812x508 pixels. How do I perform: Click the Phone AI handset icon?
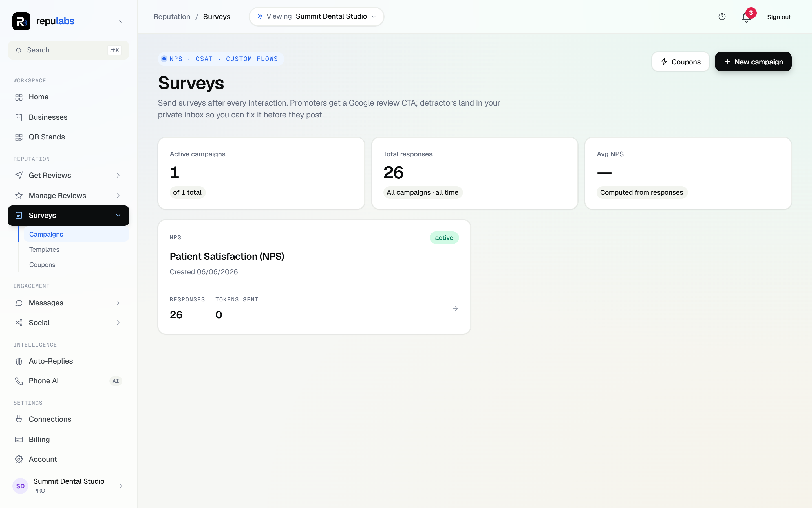(x=19, y=381)
